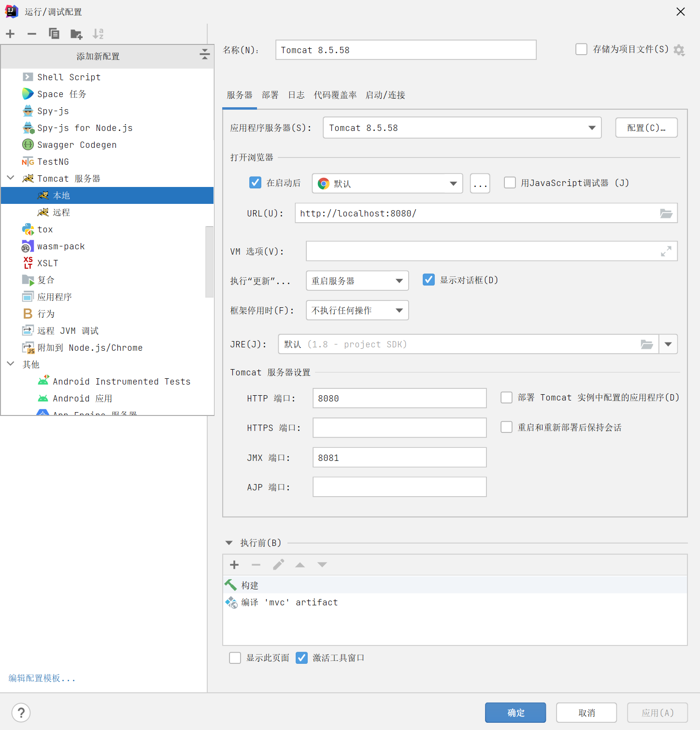700x730 pixels.
Task: Sort configurations alphabetically icon
Action: coord(98,34)
